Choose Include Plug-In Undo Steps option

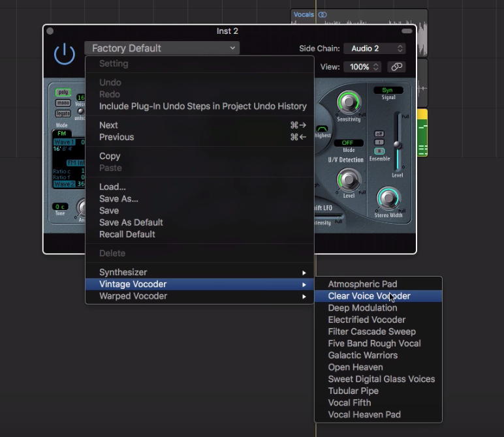(200, 106)
